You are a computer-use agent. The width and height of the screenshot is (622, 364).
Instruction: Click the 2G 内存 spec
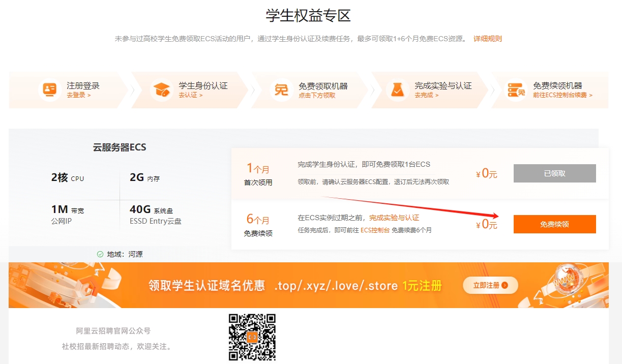pyautogui.click(x=145, y=177)
